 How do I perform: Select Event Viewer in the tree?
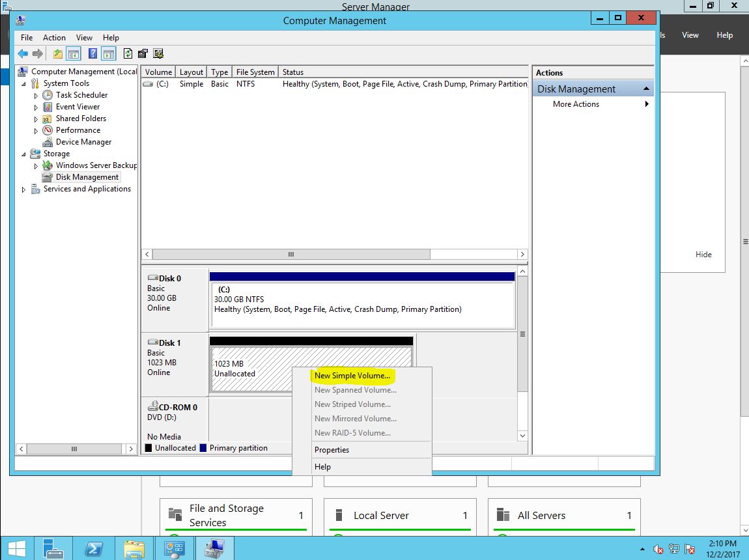(78, 107)
